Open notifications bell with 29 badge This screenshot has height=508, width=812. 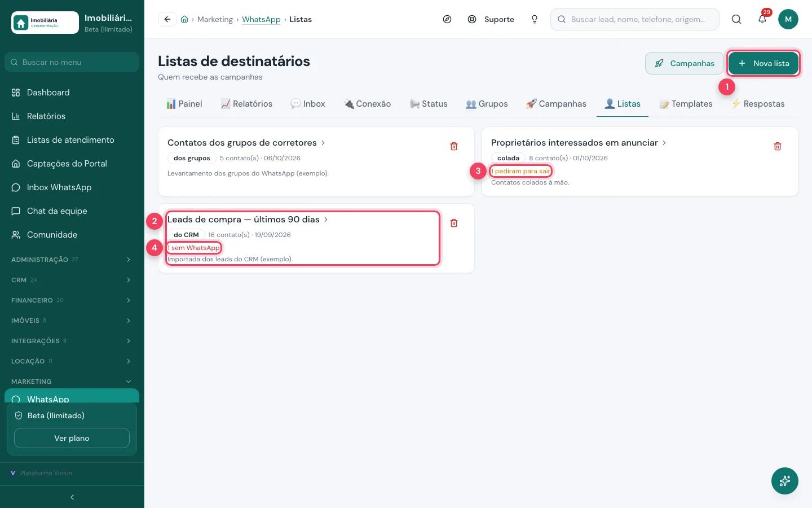(762, 19)
